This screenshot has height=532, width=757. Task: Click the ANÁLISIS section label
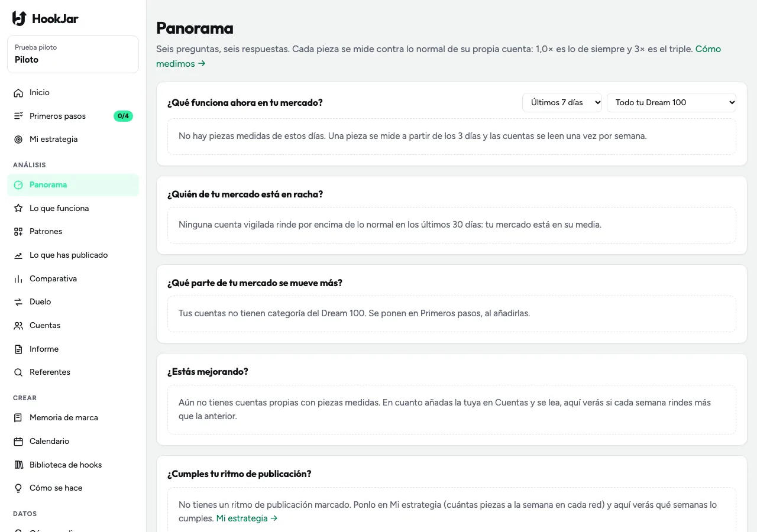(x=30, y=165)
